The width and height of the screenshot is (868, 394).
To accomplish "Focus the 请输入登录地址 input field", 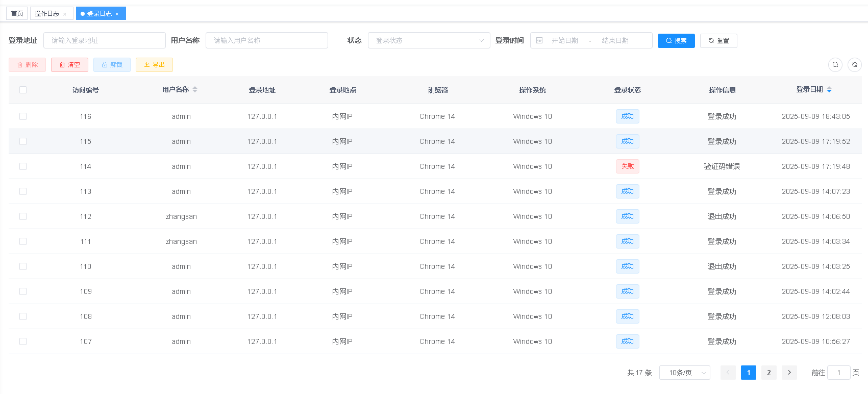I will point(105,40).
